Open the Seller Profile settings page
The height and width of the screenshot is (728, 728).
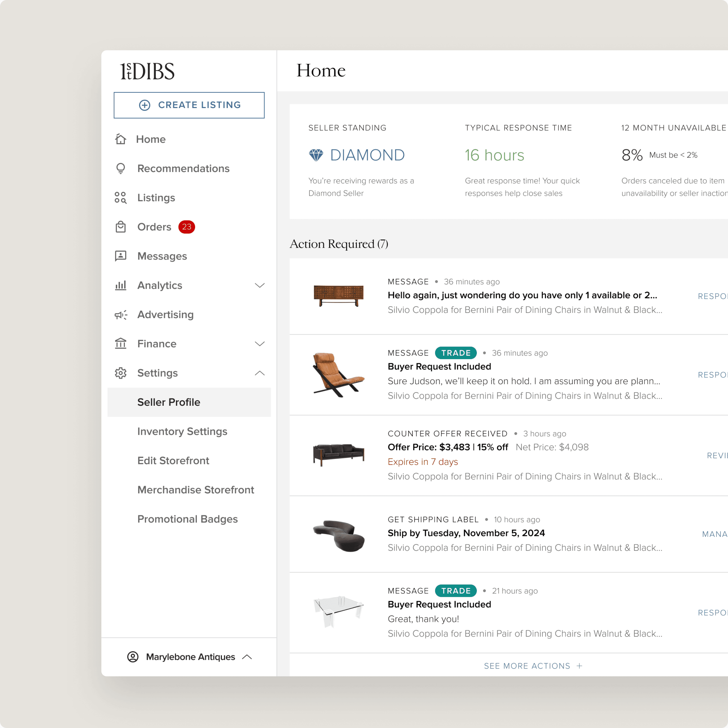click(x=169, y=402)
